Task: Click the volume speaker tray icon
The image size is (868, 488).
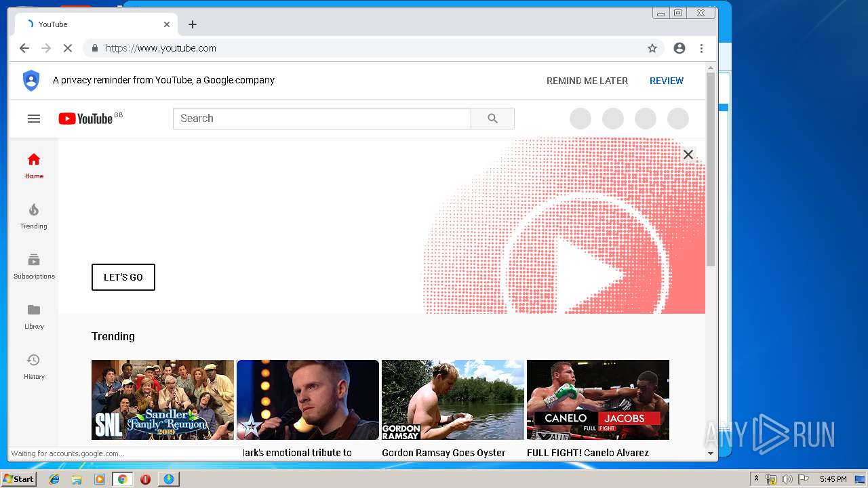Action: [x=787, y=479]
